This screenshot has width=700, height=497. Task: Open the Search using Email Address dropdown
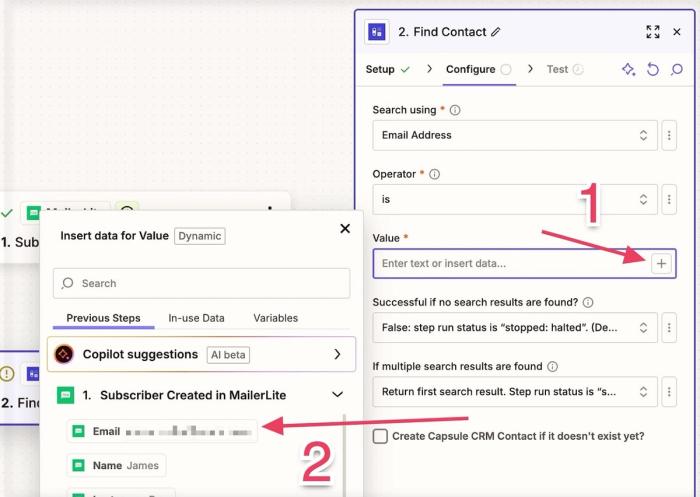515,135
